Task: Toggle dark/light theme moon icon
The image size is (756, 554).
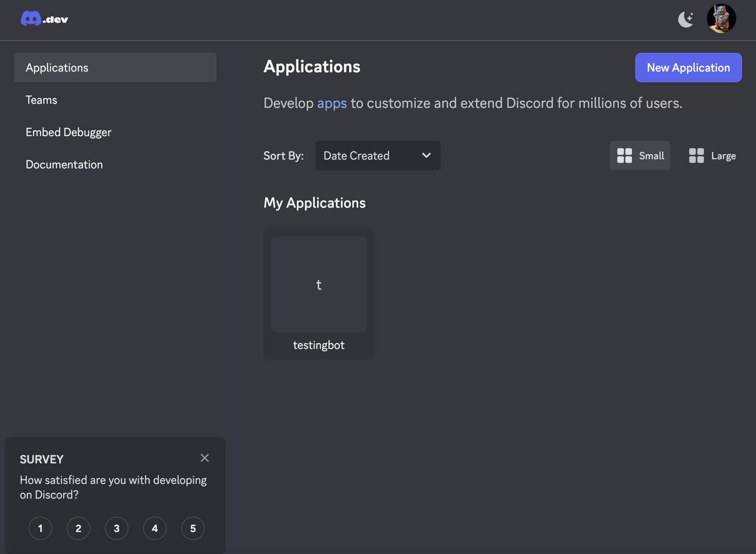Action: point(685,19)
